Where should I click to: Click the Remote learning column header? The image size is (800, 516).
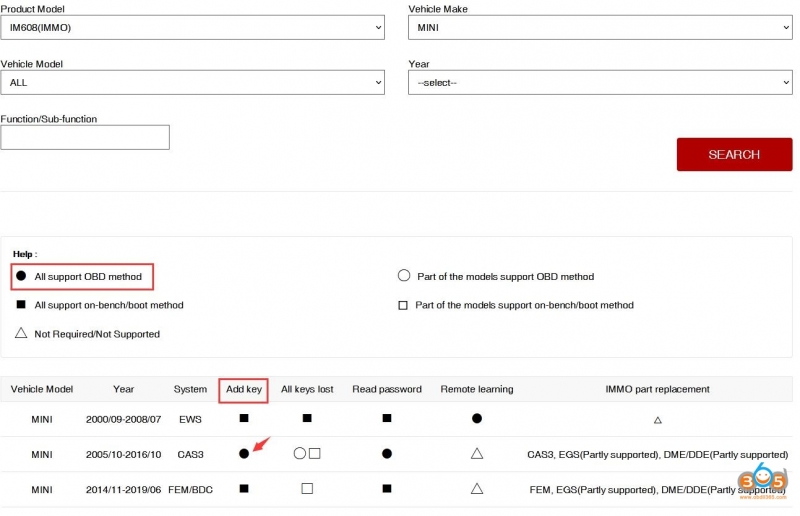coord(477,389)
